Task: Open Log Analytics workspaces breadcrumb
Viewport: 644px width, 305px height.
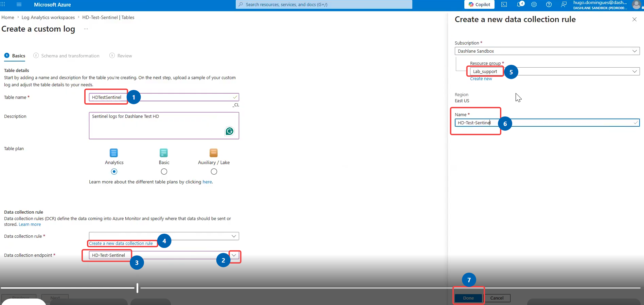Action: pos(48,17)
